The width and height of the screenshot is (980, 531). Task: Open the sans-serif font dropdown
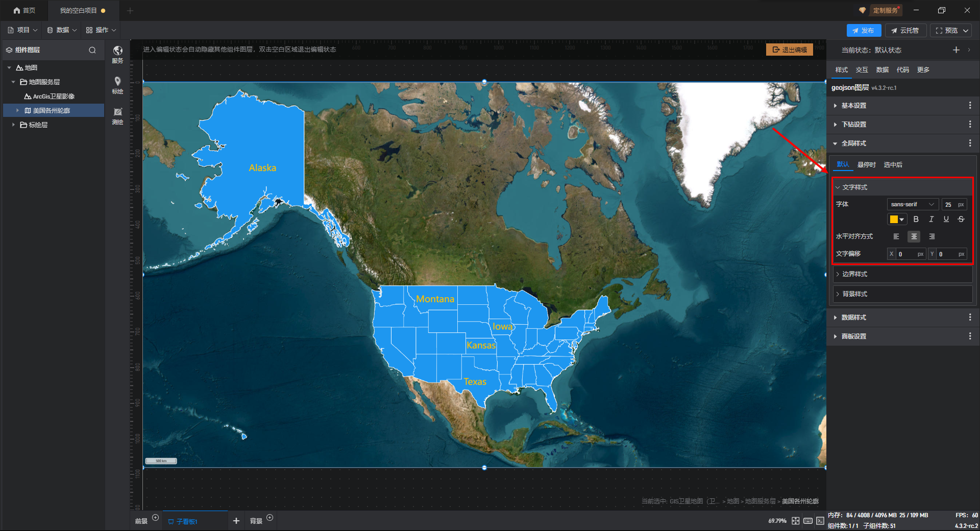click(913, 204)
